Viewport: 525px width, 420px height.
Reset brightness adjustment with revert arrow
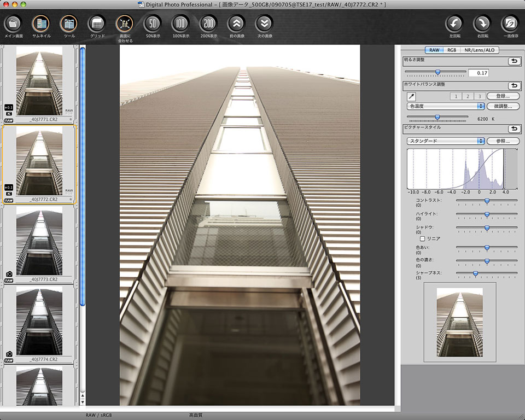point(514,61)
